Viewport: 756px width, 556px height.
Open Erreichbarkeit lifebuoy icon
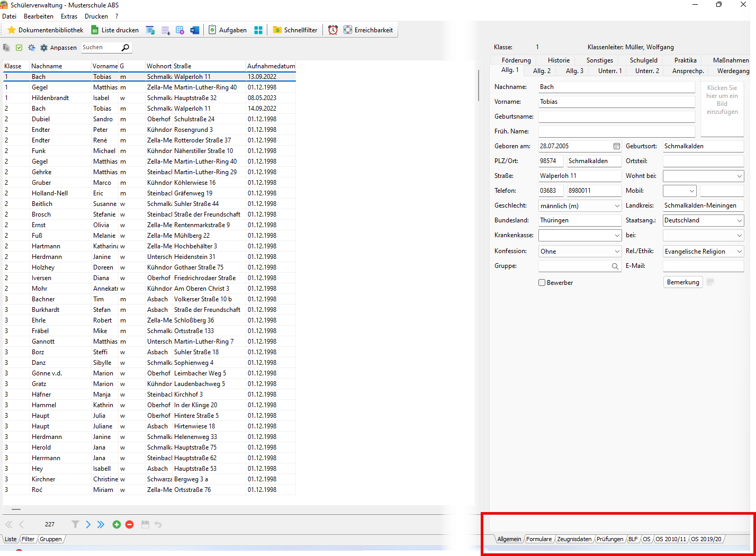[x=348, y=30]
